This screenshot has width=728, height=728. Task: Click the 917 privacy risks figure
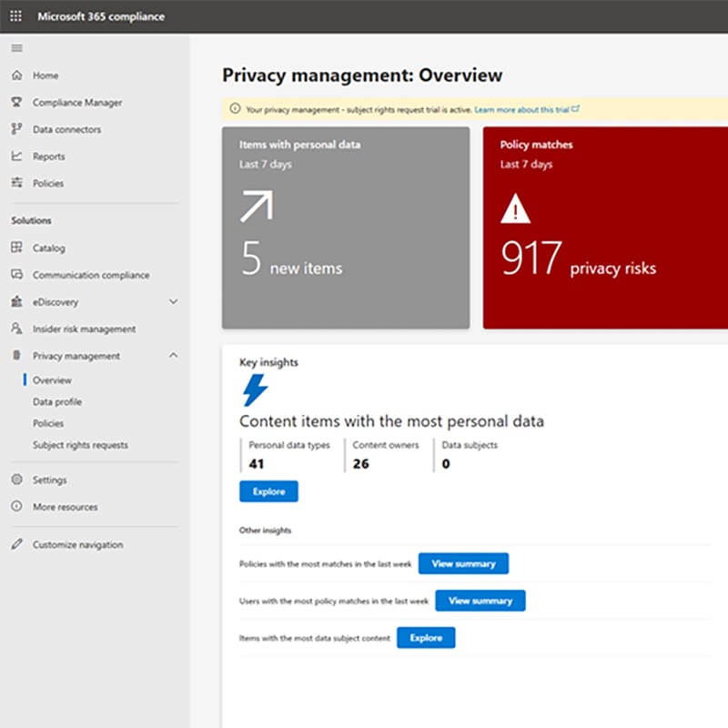579,258
